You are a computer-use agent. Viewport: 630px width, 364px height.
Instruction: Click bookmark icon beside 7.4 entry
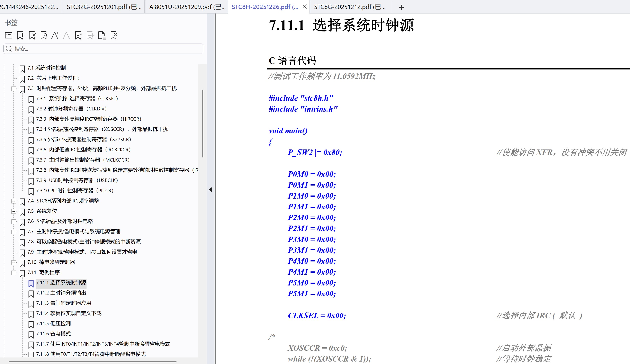pos(22,202)
